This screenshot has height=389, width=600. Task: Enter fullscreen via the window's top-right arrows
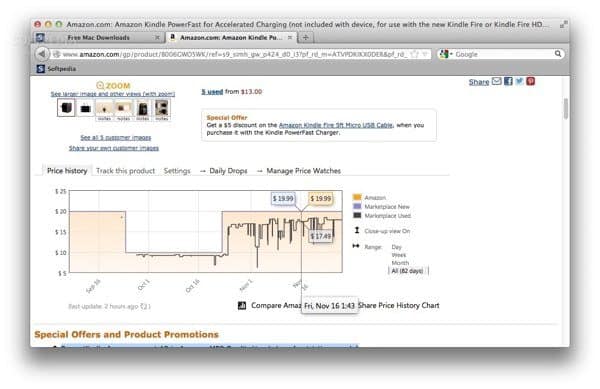point(563,24)
